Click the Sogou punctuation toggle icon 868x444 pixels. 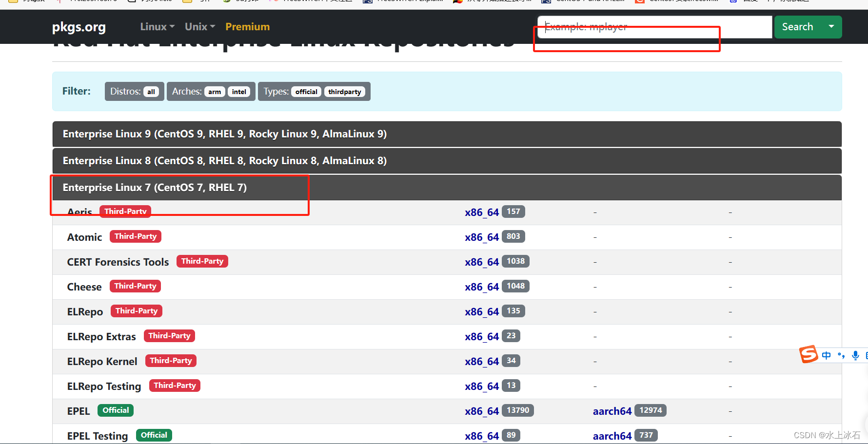point(841,355)
